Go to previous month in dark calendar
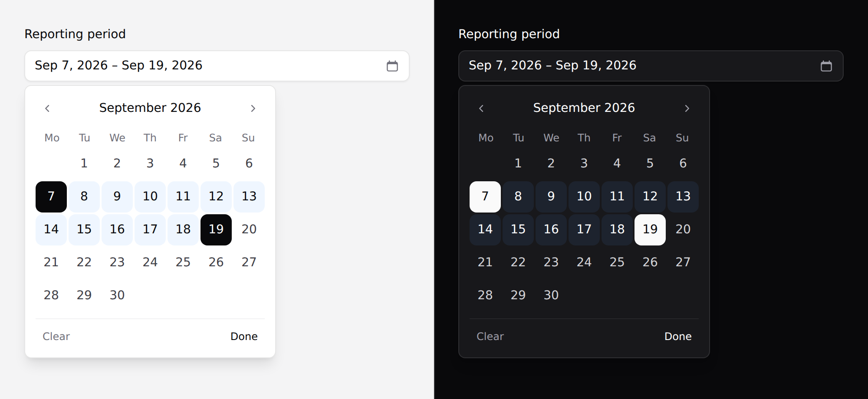 tap(481, 108)
